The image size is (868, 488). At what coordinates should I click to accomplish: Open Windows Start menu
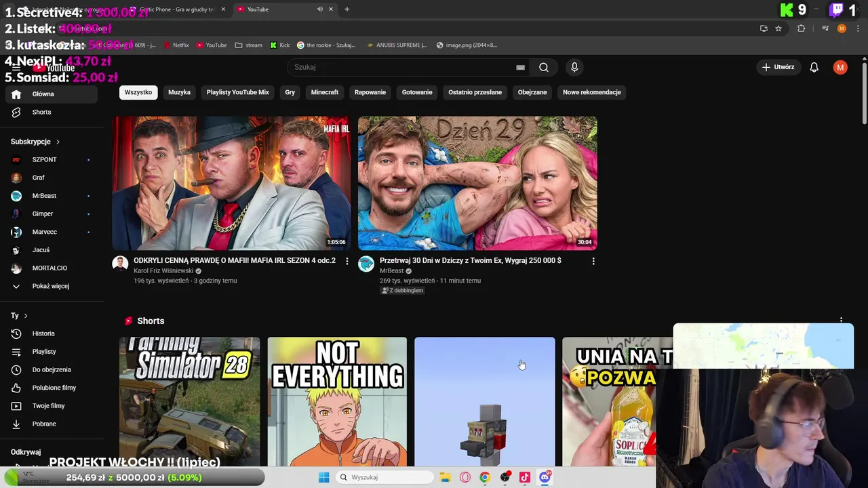(323, 477)
